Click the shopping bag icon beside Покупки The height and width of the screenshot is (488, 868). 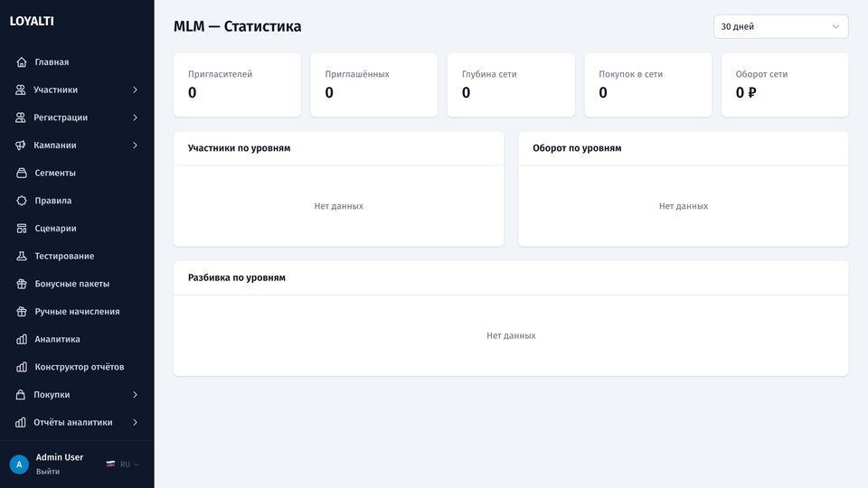[21, 395]
